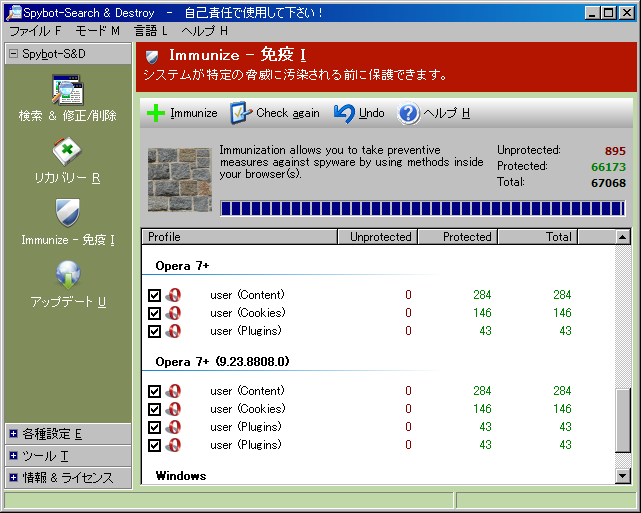Click Opera icon for first user (Plugins) row
The image size is (641, 513).
[x=173, y=331]
